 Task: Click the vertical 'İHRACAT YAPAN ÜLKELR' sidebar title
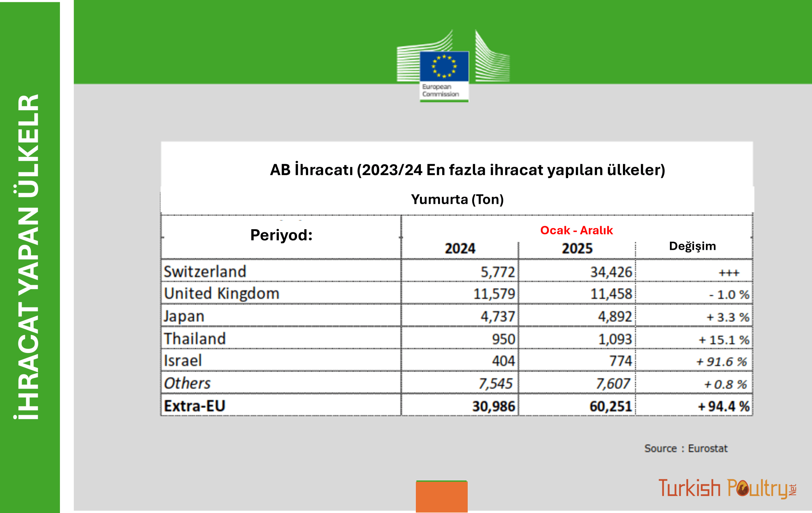27,257
